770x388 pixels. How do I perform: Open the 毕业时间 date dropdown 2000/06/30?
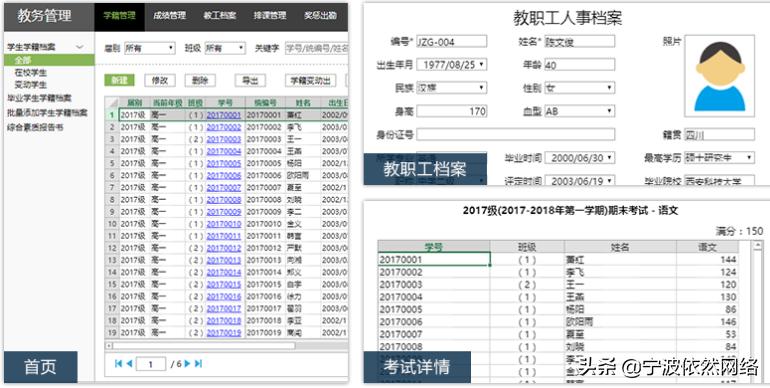(x=579, y=158)
